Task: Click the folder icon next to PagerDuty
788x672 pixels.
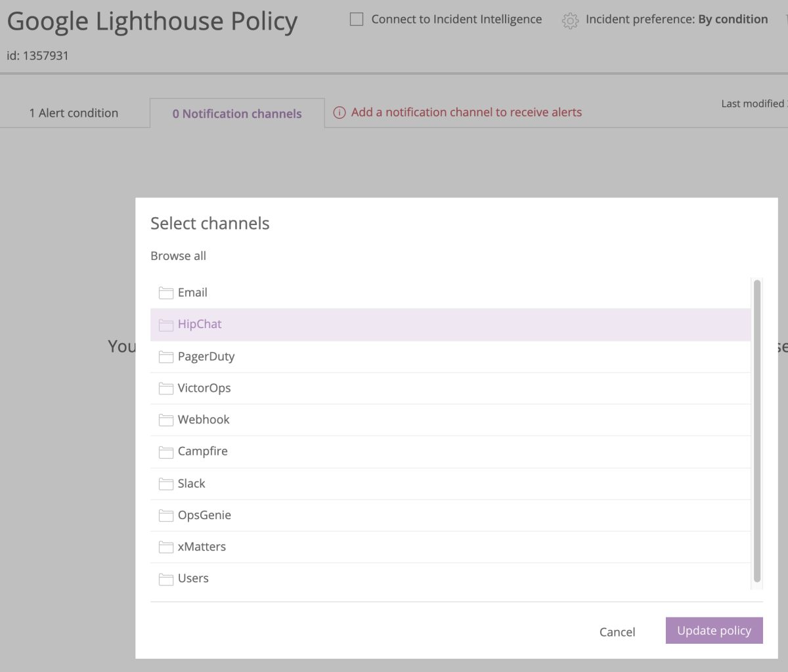Action: [165, 357]
